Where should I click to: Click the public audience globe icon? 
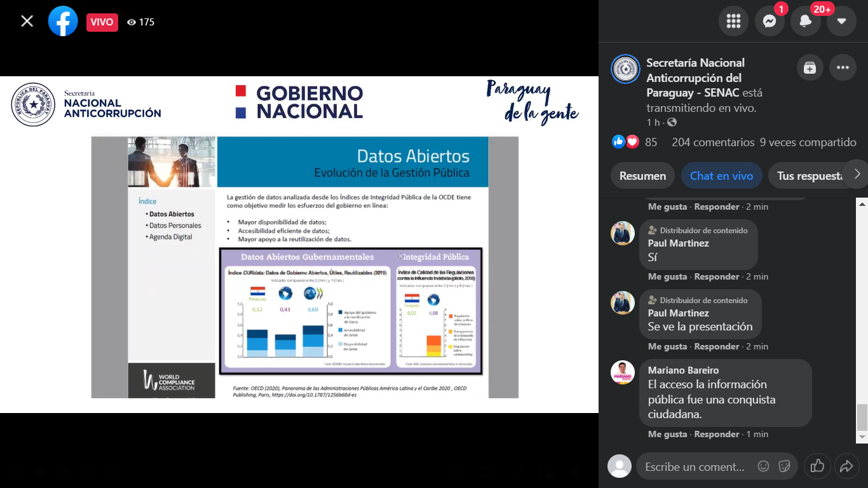(672, 122)
